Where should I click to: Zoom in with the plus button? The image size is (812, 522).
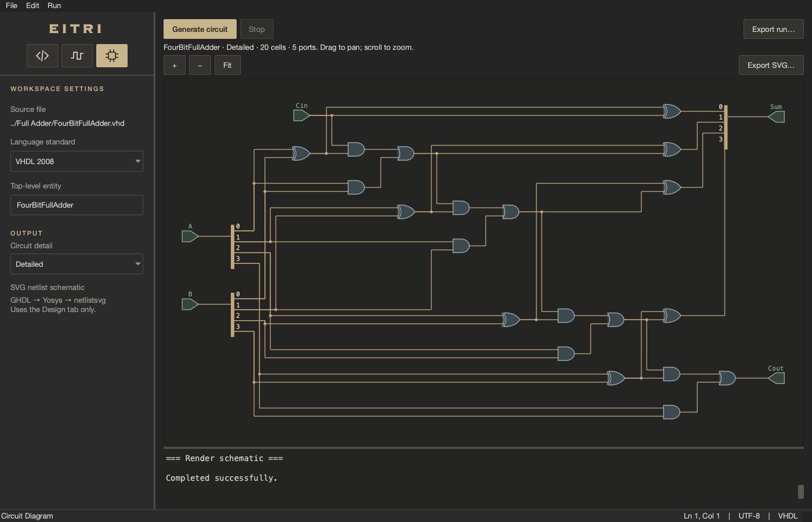tap(175, 66)
